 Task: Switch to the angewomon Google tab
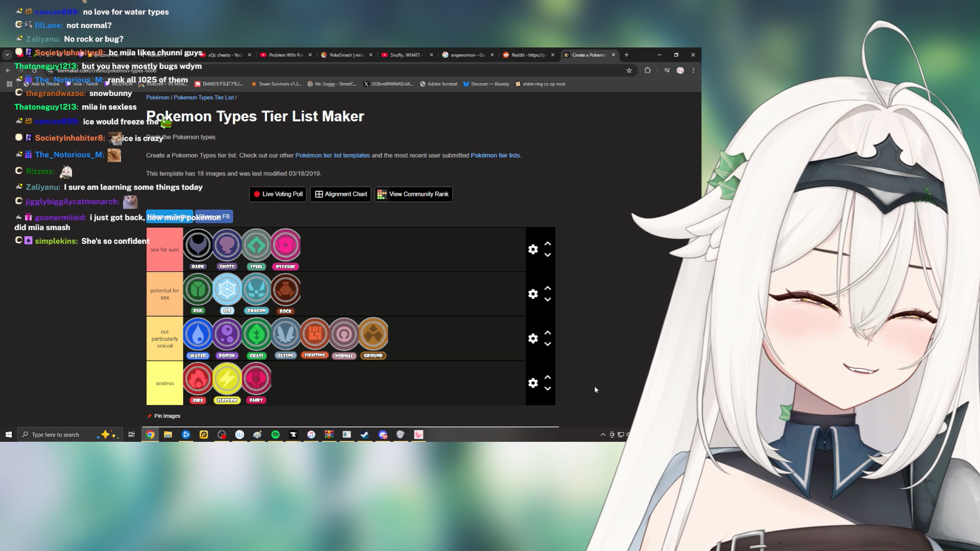pos(468,55)
